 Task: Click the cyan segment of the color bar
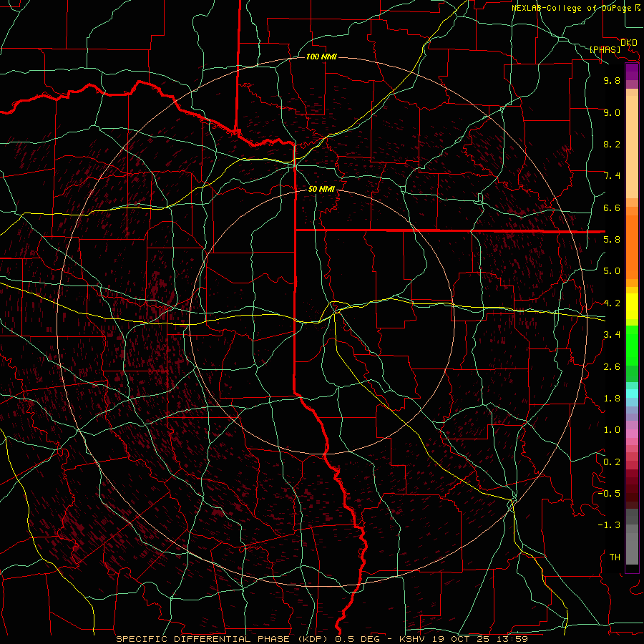[x=632, y=394]
